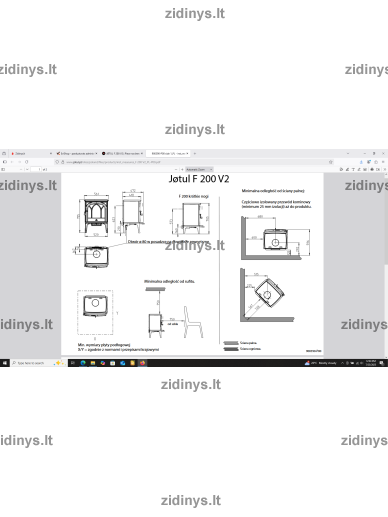The width and height of the screenshot is (388, 517).
Task: Open File Explorer from the taskbar
Action: (x=93, y=363)
